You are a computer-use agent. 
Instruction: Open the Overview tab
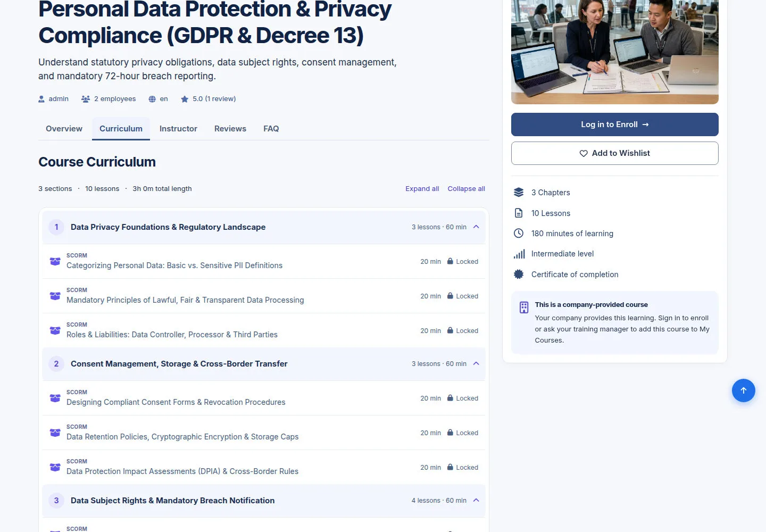click(64, 129)
